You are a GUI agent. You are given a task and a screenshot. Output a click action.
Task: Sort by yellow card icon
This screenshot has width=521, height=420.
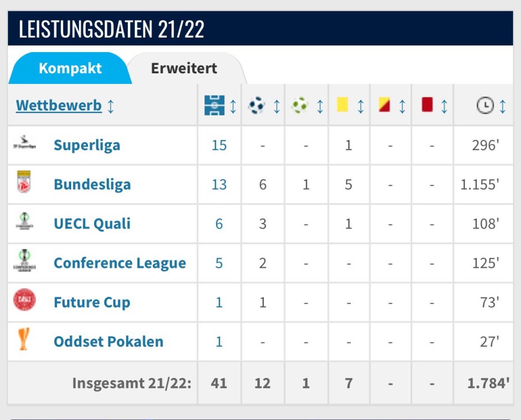pyautogui.click(x=342, y=105)
